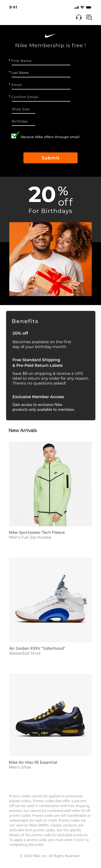Tap the Nike swoosh logo

[x=50, y=35]
